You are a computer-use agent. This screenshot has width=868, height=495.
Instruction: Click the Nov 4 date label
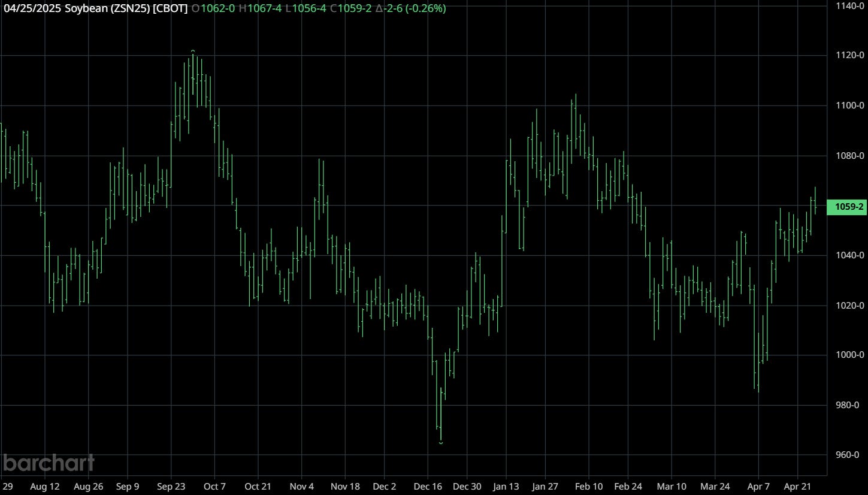[301, 486]
